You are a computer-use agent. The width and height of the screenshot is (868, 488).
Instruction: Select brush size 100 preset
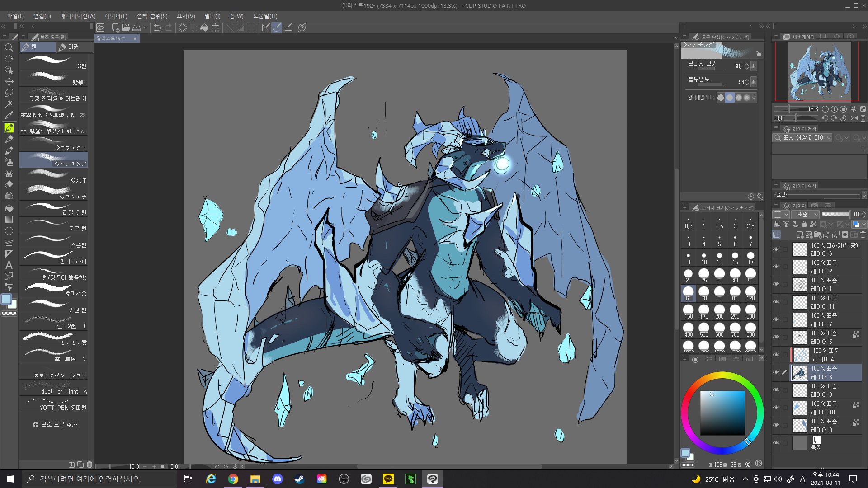pos(735,293)
